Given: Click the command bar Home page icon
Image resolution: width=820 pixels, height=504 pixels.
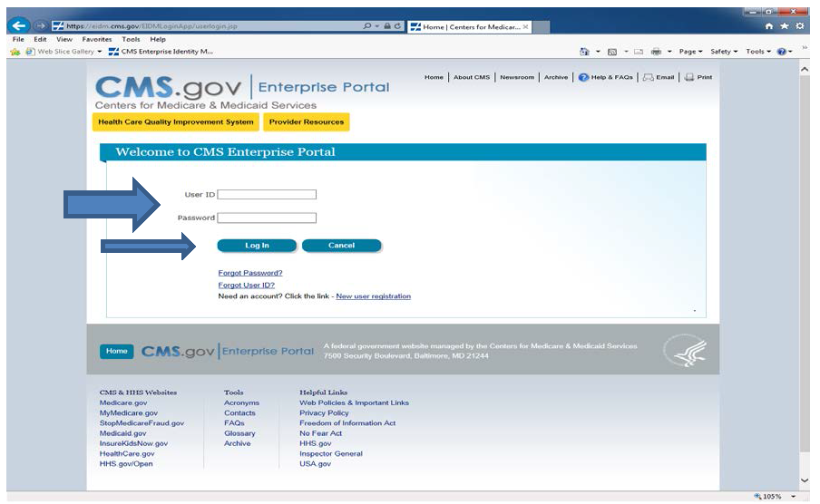Looking at the screenshot, I should [x=584, y=52].
